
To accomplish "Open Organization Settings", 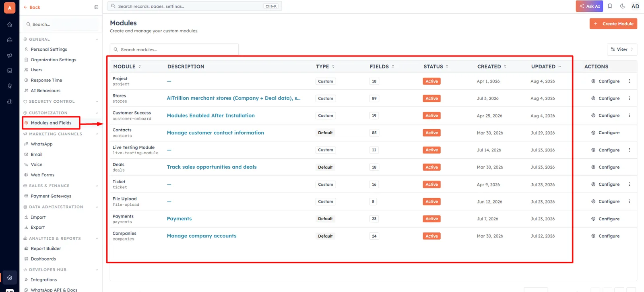I will tap(53, 60).
